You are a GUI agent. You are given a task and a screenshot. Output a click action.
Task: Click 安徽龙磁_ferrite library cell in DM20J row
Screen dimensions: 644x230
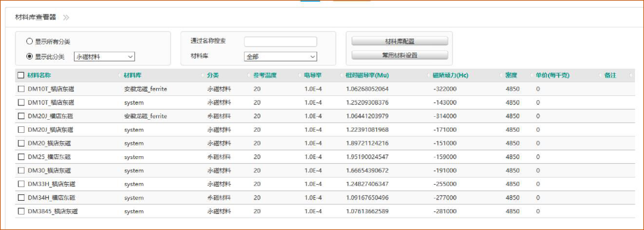click(145, 116)
